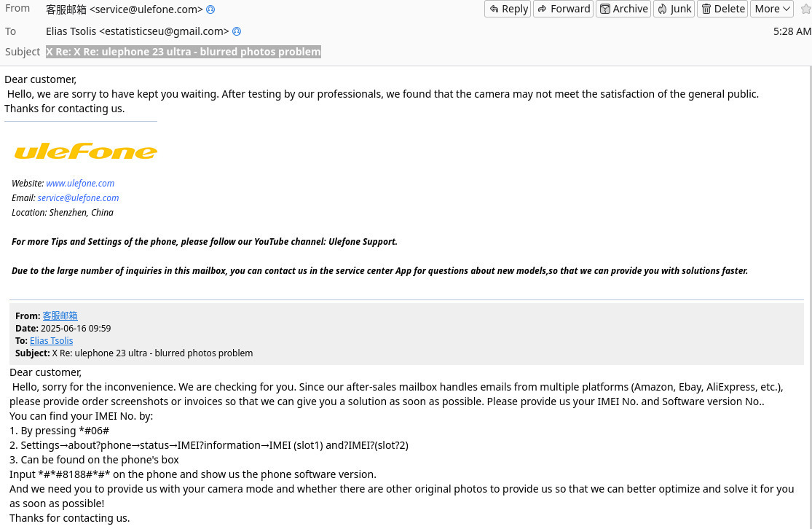This screenshot has width=812, height=529.
Task: Click quoted sender link 客服邮箱
Action: (60, 316)
